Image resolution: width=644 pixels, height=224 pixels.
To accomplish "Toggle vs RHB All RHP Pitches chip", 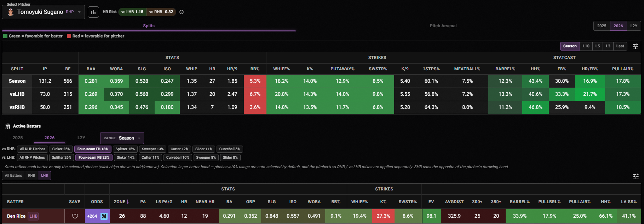I will pos(33,149).
